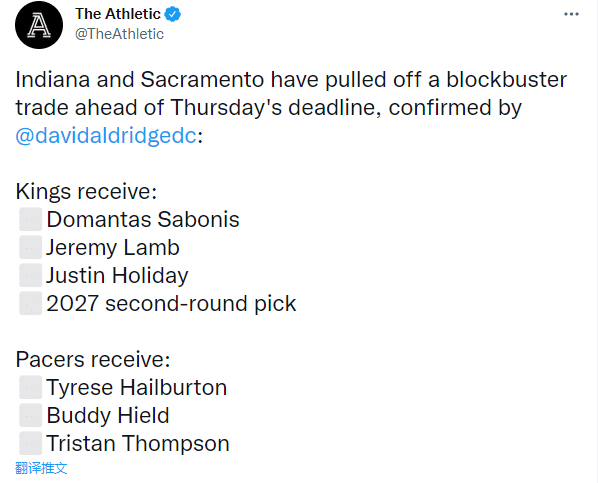Click emoji placeholder beside Jeremy Lamb
Image resolution: width=598 pixels, height=483 pixels.
31,247
